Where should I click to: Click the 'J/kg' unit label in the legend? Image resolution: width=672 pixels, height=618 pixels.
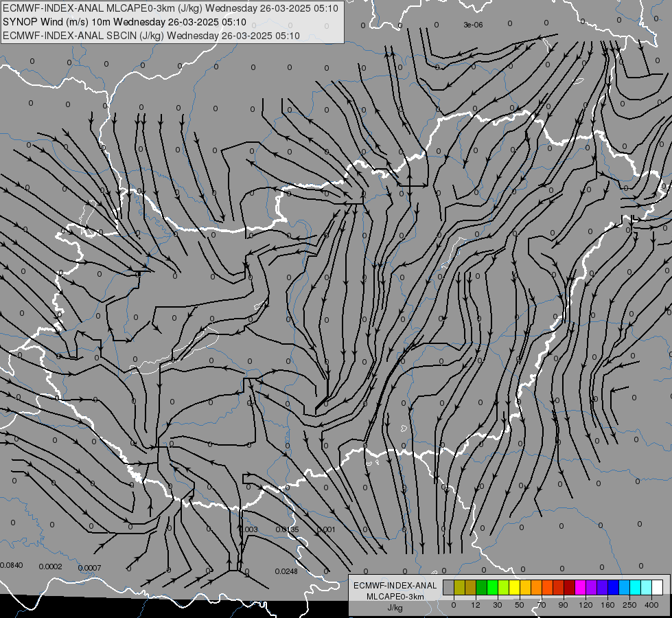395,608
